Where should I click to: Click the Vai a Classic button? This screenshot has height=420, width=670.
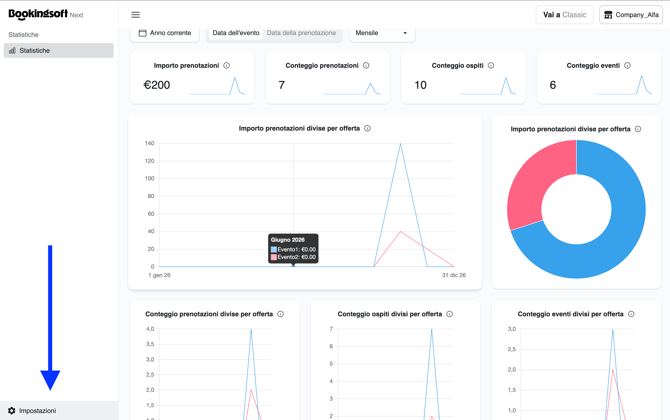tap(564, 15)
